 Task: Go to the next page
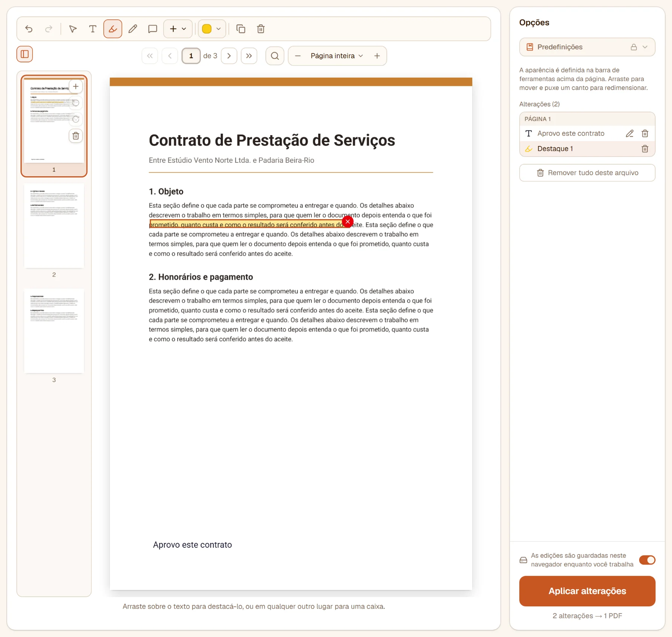(x=229, y=56)
